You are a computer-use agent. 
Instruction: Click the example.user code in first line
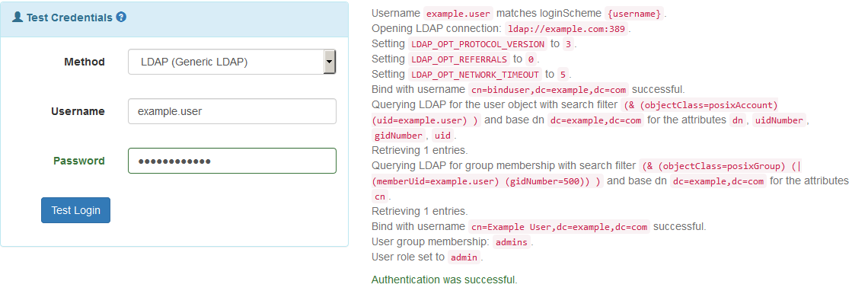pyautogui.click(x=458, y=14)
